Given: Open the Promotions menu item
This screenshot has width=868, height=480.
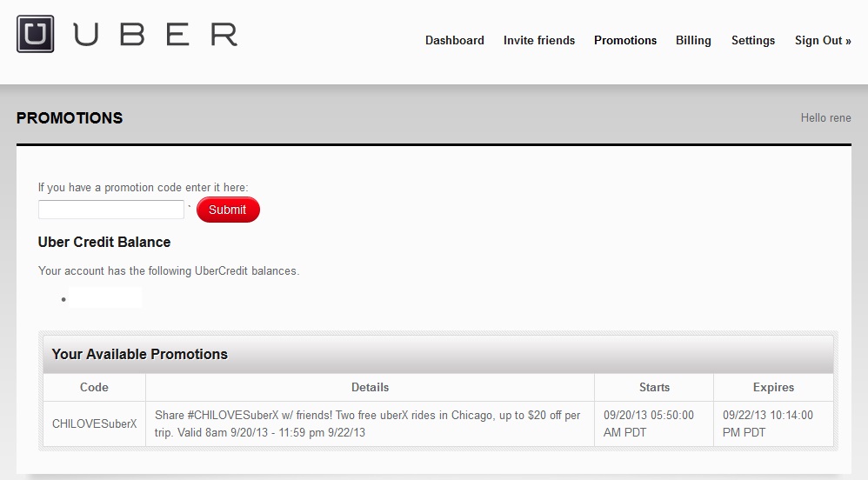Looking at the screenshot, I should (624, 40).
